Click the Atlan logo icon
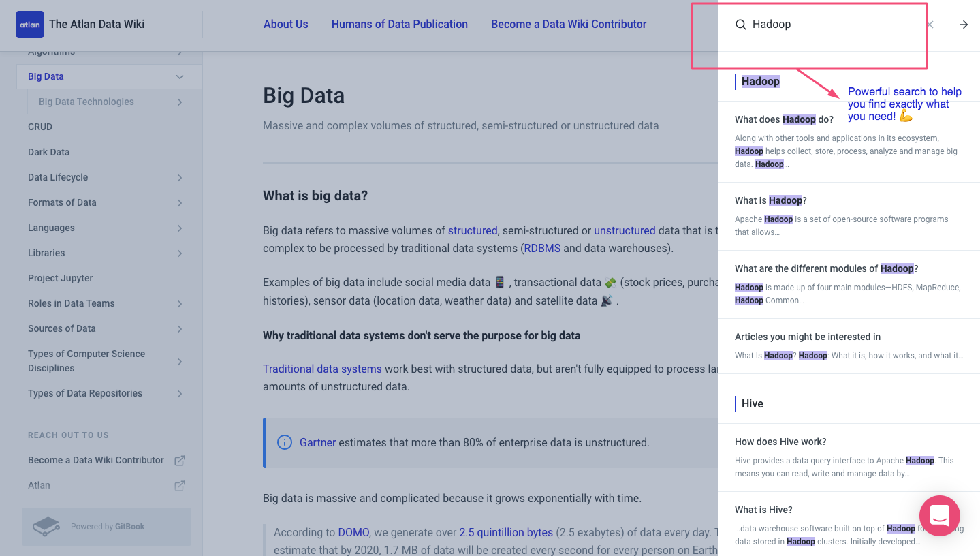The height and width of the screenshot is (556, 980). [x=29, y=24]
